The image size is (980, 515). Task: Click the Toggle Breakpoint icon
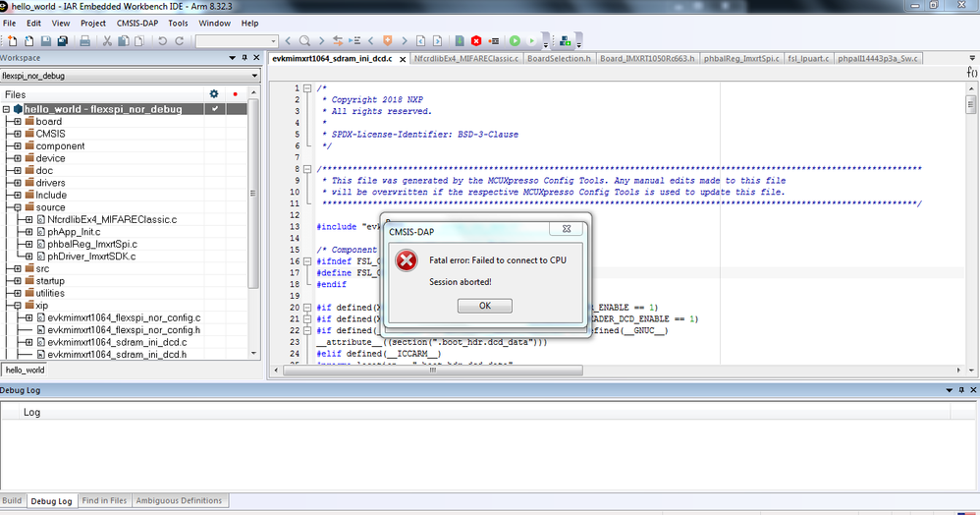pyautogui.click(x=494, y=40)
